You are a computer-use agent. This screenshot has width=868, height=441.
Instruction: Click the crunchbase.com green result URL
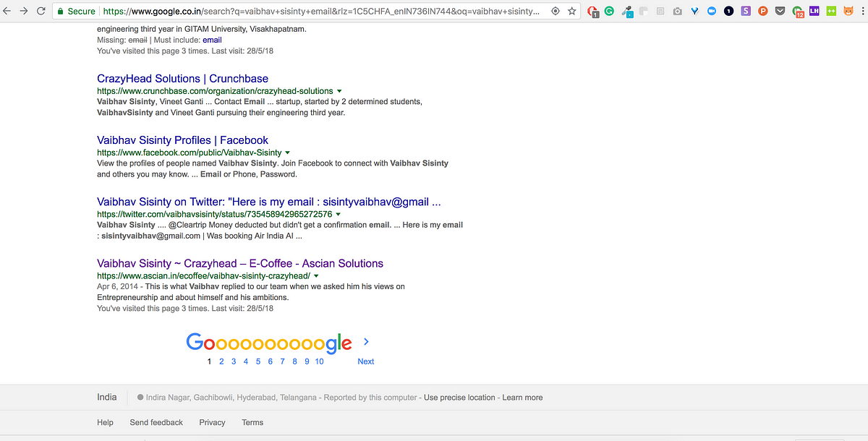tap(215, 91)
